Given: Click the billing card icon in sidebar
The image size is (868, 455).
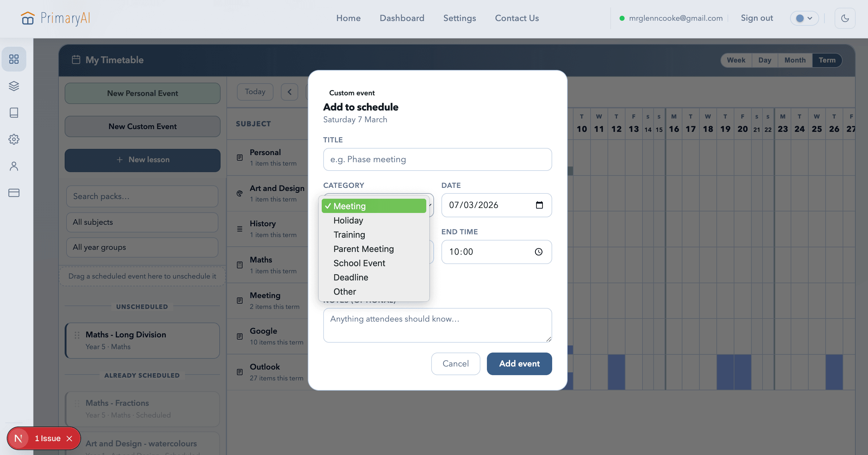Looking at the screenshot, I should pos(14,193).
